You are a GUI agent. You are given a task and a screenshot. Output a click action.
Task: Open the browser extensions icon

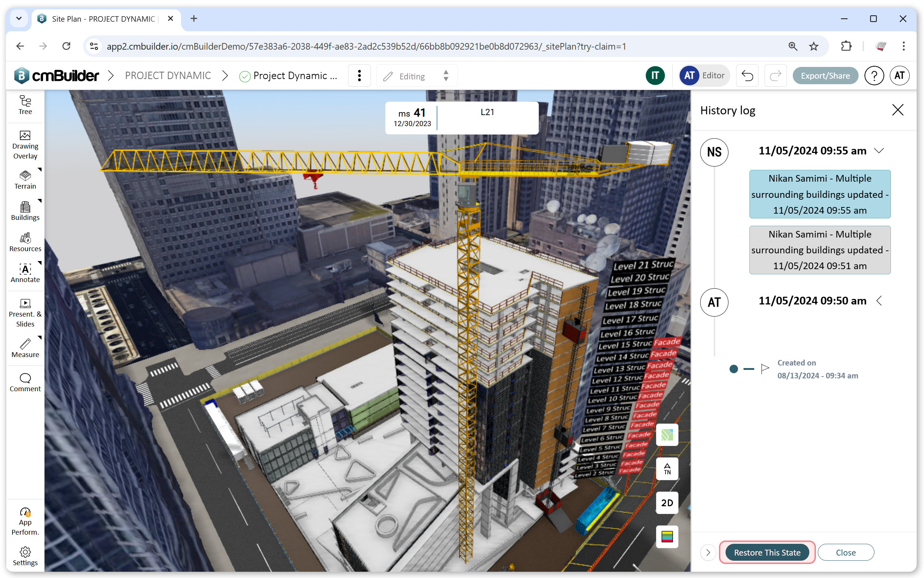pos(846,46)
